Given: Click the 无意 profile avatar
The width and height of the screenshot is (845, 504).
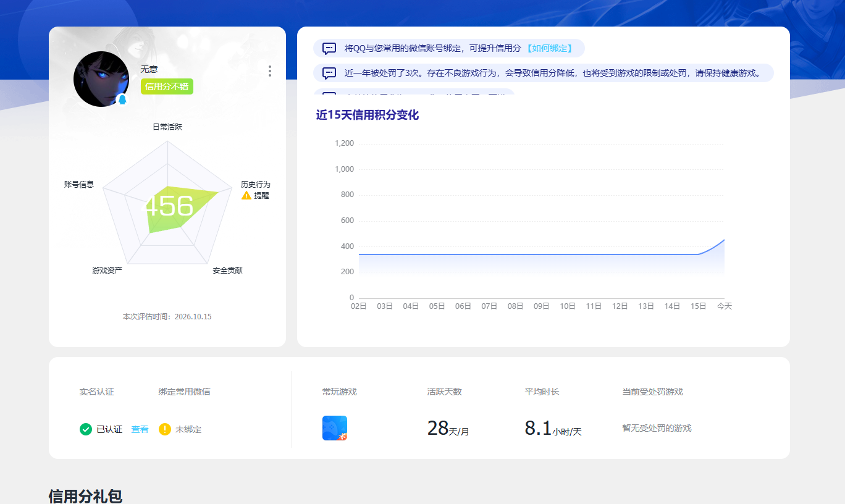Looking at the screenshot, I should (101, 79).
